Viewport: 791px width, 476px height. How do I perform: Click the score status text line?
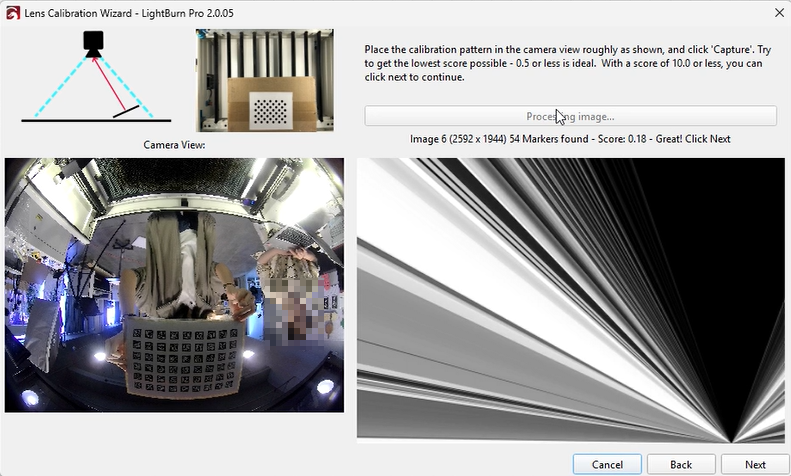pyautogui.click(x=570, y=139)
